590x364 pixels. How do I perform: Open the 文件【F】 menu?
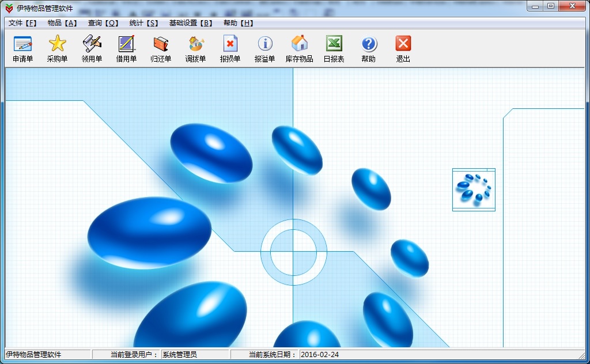click(x=22, y=23)
